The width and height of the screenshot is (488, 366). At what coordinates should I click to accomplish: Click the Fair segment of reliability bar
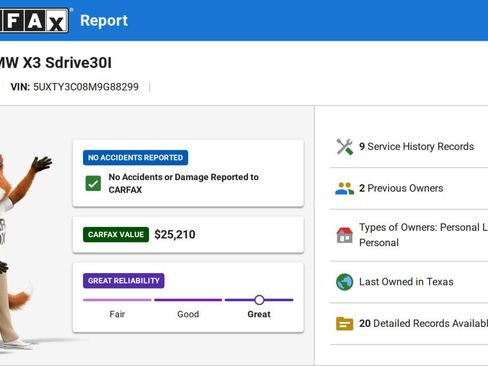(x=117, y=300)
